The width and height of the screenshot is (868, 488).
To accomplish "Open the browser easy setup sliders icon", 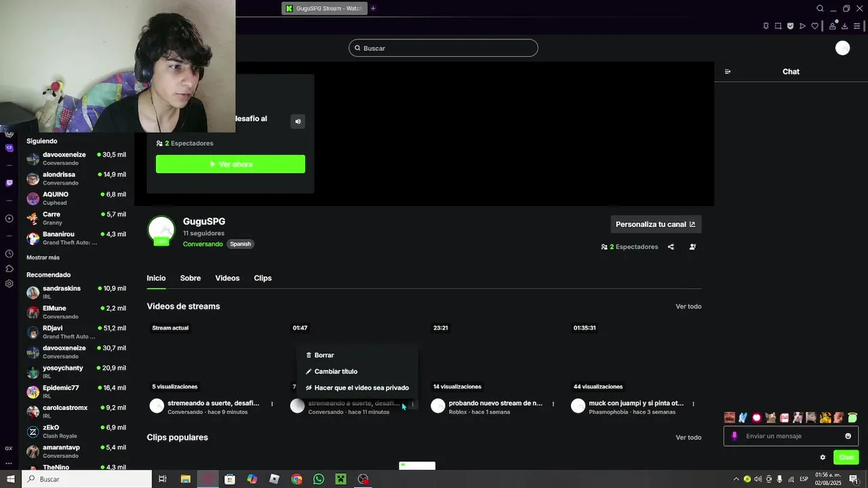I will [857, 26].
